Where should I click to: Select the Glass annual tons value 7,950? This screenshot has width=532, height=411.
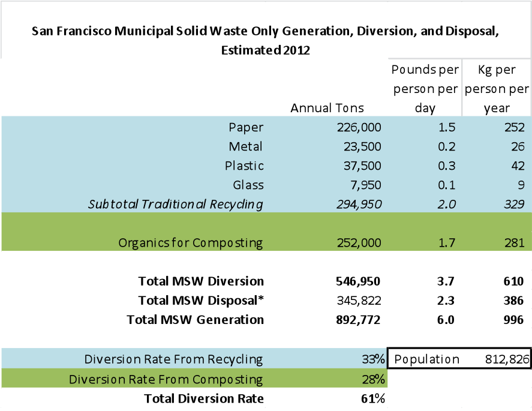tap(364, 185)
